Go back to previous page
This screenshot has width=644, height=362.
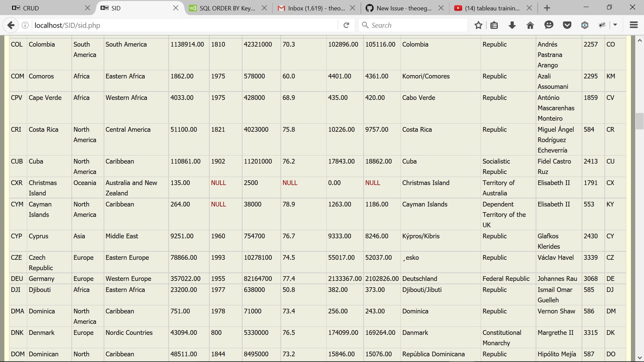point(11,25)
